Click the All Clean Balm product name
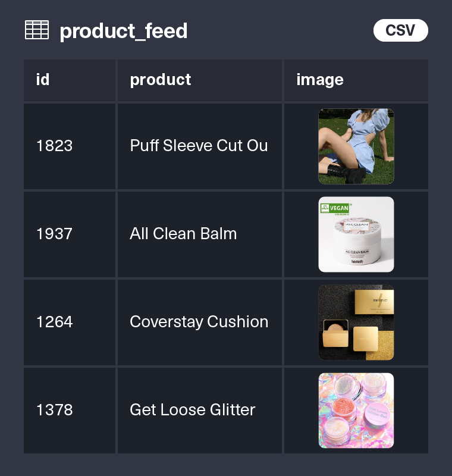This screenshot has width=452, height=476. (x=183, y=234)
